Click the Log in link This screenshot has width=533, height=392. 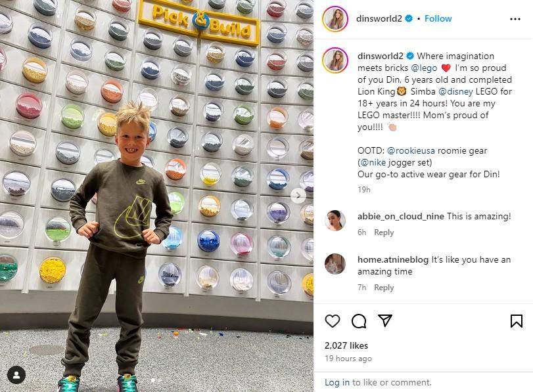point(337,383)
